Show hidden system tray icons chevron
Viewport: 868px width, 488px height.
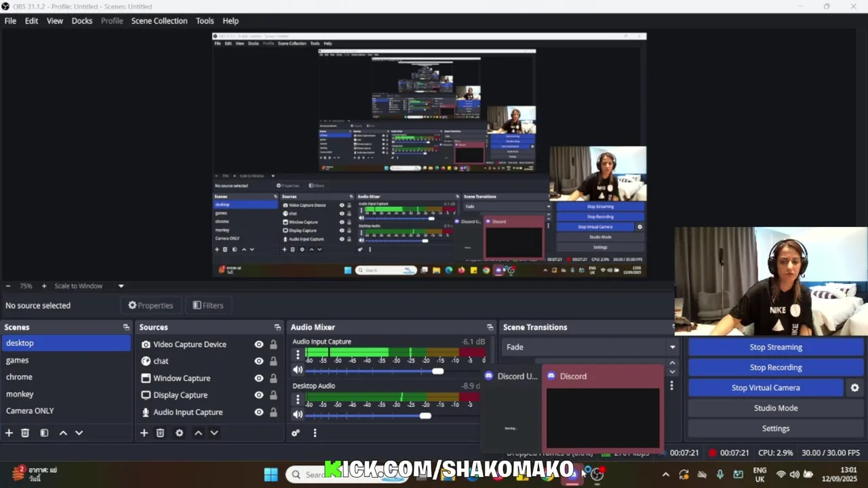coord(665,474)
